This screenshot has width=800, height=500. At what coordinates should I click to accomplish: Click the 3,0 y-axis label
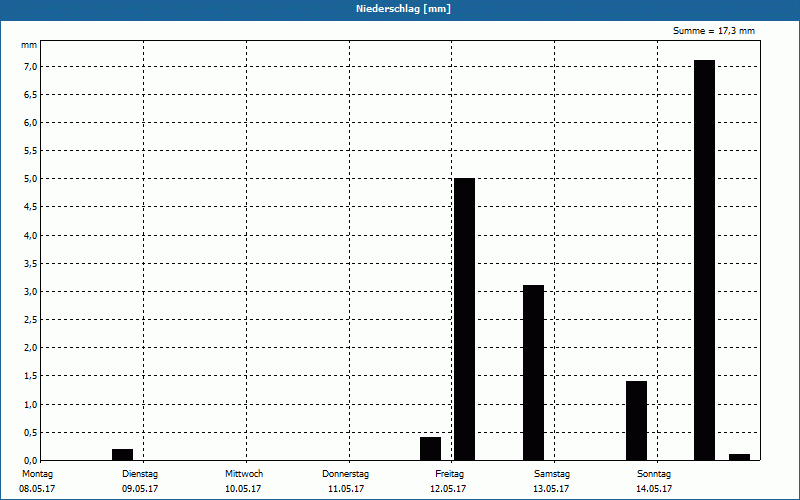click(x=31, y=291)
